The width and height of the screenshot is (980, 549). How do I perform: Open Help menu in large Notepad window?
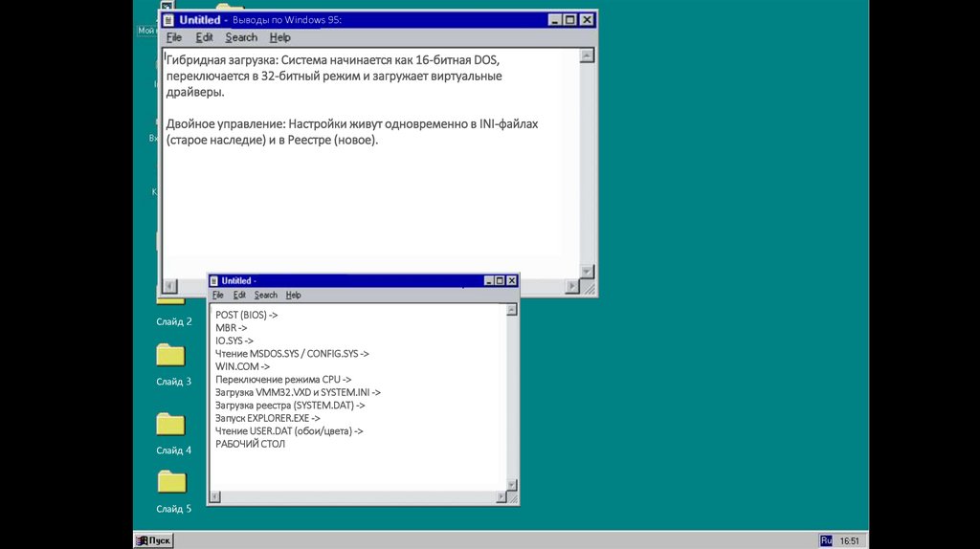tap(280, 37)
